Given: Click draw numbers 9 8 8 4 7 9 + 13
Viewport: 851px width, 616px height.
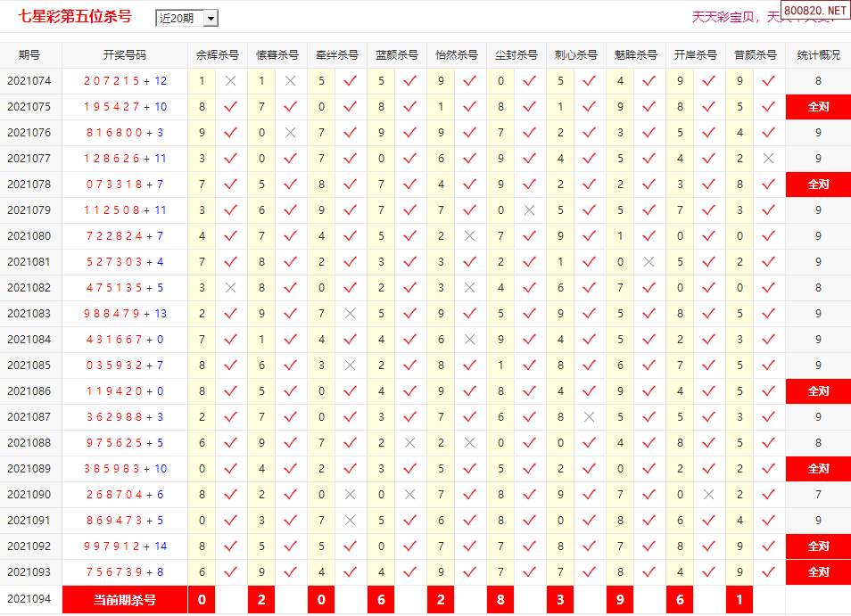Looking at the screenshot, I should click(125, 314).
